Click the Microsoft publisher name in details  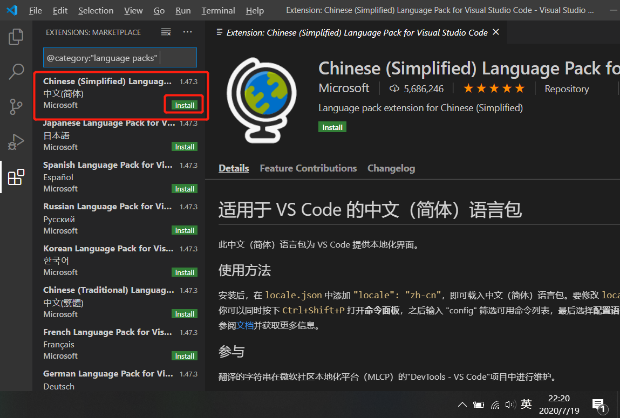(x=344, y=88)
